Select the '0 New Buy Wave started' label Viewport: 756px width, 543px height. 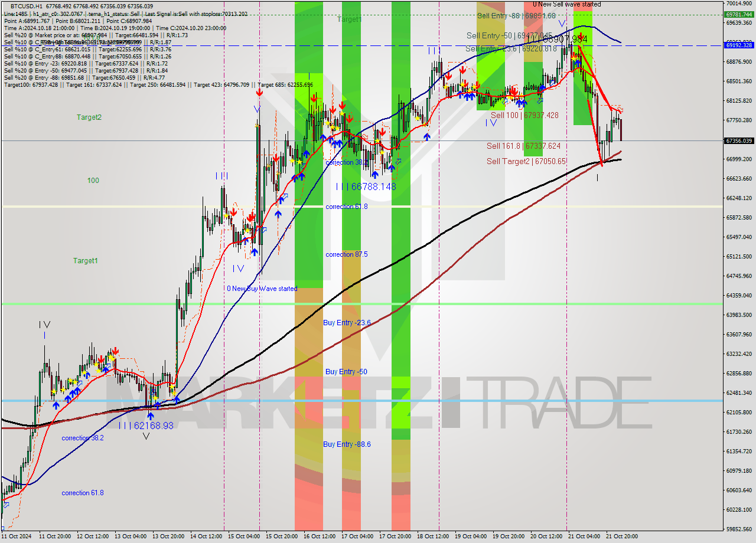pos(262,289)
